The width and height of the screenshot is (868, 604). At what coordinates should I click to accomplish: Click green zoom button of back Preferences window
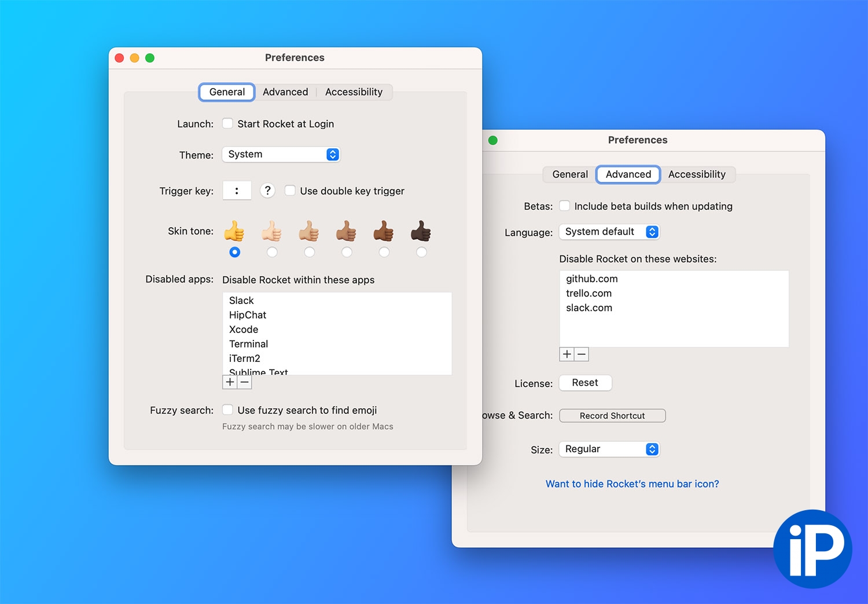[x=493, y=140]
